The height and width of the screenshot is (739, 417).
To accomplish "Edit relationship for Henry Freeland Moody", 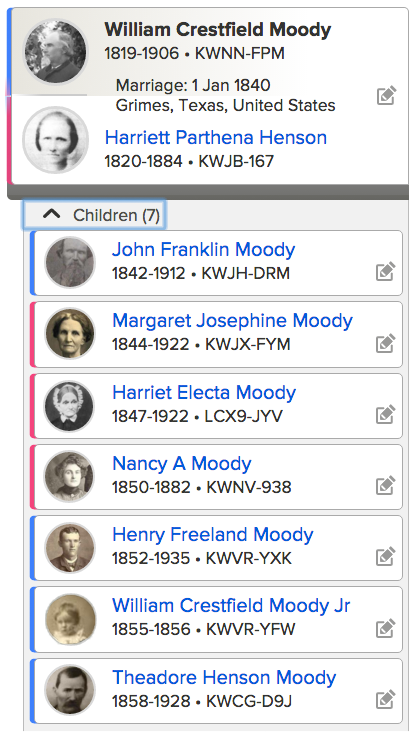I will click(385, 557).
